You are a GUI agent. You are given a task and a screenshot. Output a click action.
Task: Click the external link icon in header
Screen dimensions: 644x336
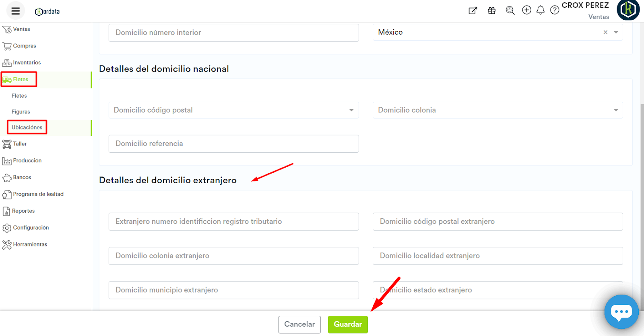[x=473, y=11]
